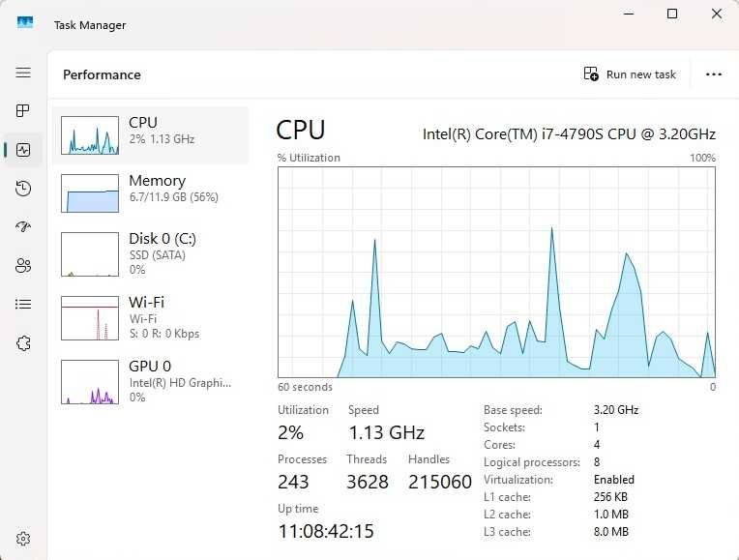Select Disk 0 (C:) entry
This screenshot has width=739, height=560.
[x=150, y=253]
